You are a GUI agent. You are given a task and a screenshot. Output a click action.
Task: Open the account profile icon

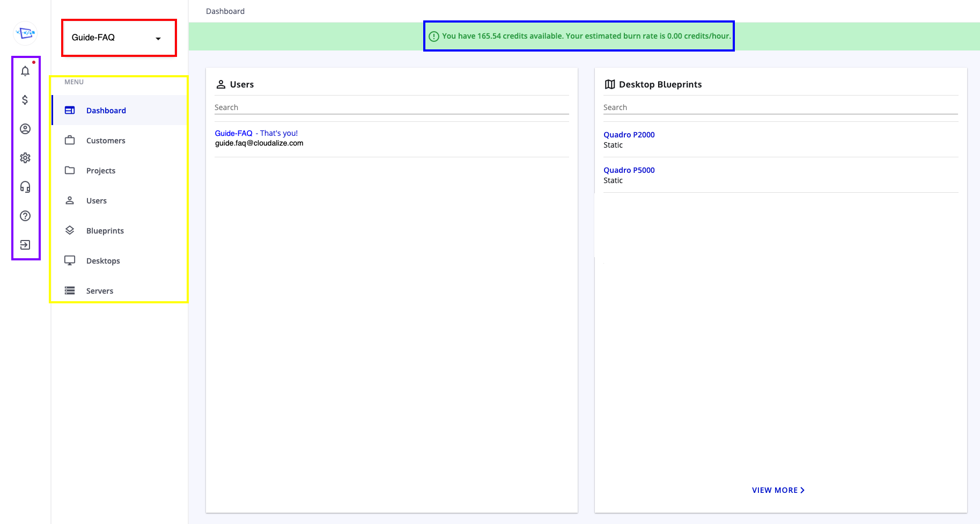(25, 129)
